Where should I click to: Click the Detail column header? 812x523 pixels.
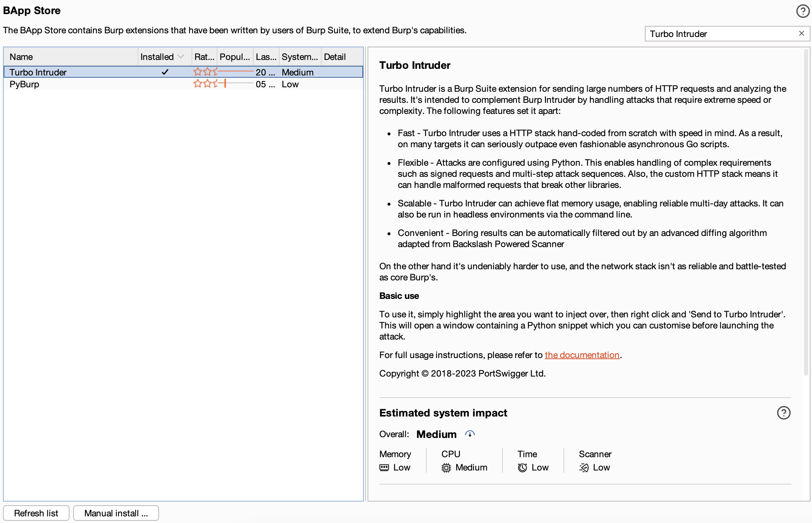point(335,57)
